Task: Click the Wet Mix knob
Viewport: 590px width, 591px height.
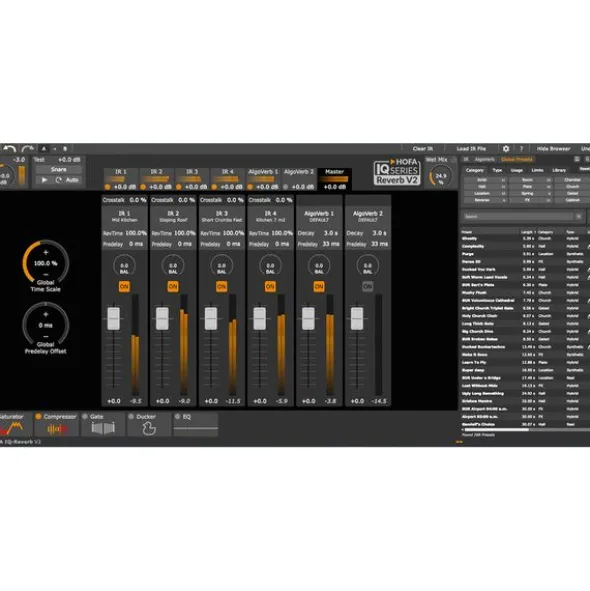Action: click(x=440, y=176)
